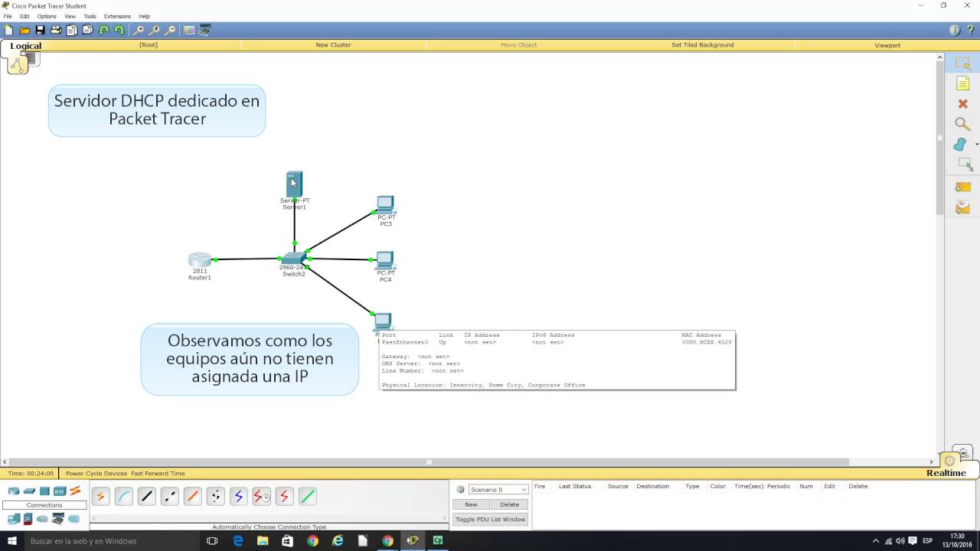980x551 pixels.
Task: Click the green Undo arrow
Action: 103,30
